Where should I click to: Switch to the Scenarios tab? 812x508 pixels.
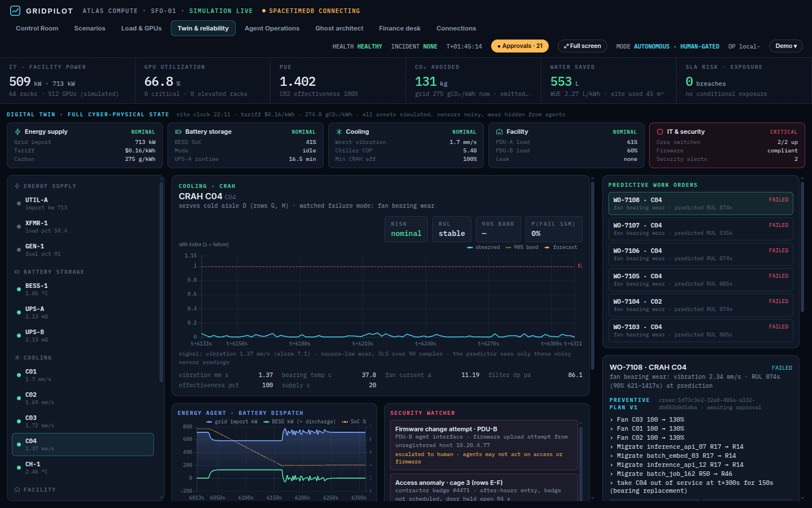(x=90, y=28)
